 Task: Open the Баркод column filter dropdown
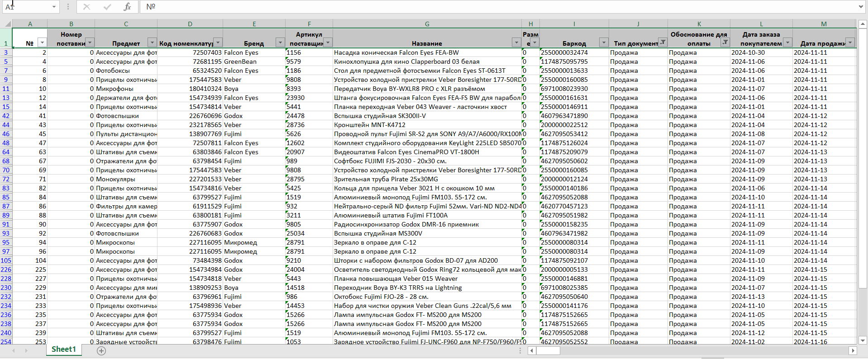pos(604,43)
